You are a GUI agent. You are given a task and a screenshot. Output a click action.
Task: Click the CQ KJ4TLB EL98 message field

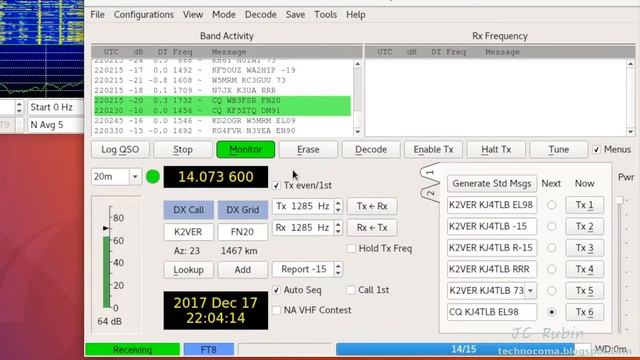492,312
